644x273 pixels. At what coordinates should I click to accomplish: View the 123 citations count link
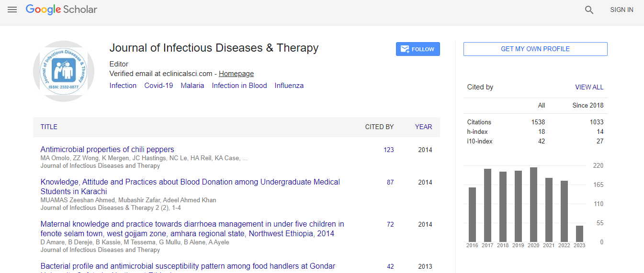(388, 150)
